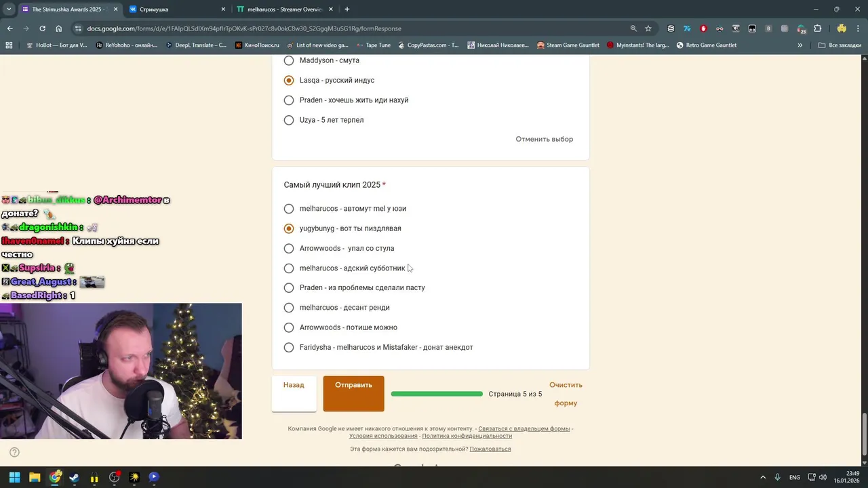This screenshot has height=488, width=868.
Task: Open the database stack extension icon
Action: (x=671, y=28)
